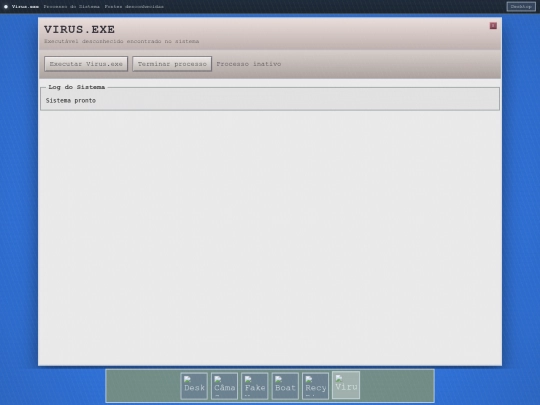
Task: Click the 'Executável desconhecido' subtitle text
Action: coord(121,41)
